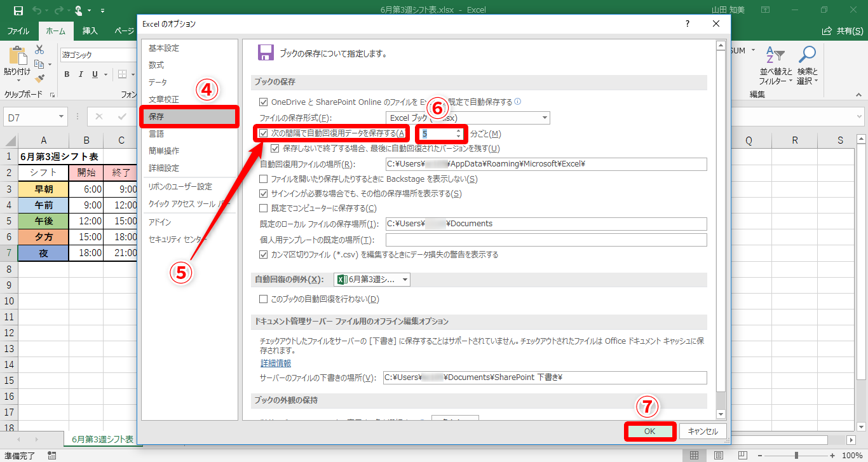Screen dimensions: 868x462
Task: Click the 並べ替えとフィルター sort icon
Action: pos(775,55)
